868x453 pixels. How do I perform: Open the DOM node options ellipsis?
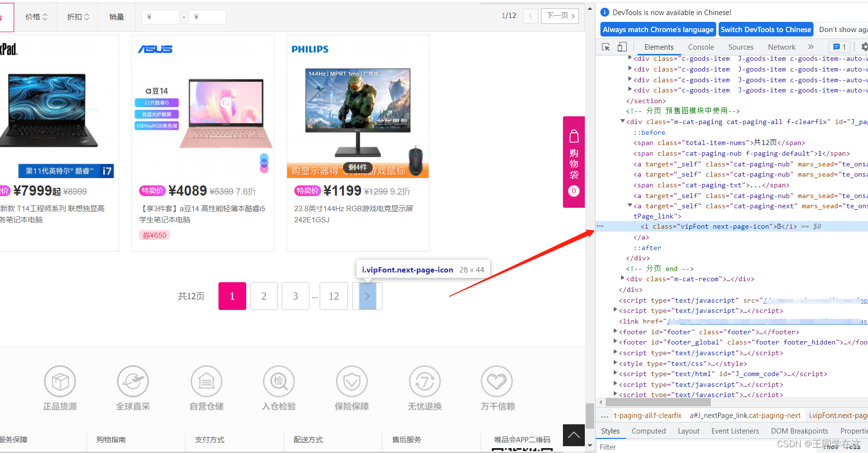(x=600, y=226)
